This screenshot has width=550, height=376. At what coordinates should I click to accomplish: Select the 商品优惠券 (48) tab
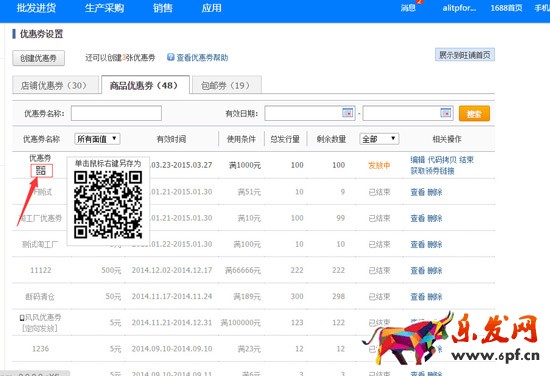tap(145, 85)
